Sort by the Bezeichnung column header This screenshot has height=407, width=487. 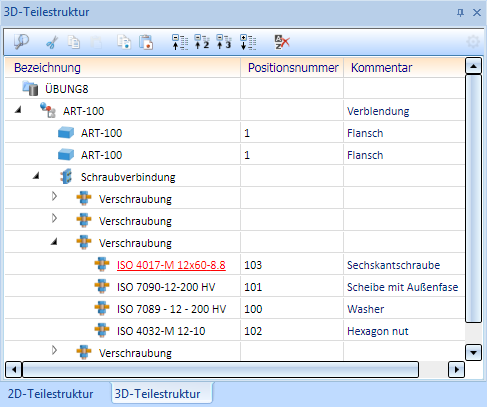pyautogui.click(x=123, y=68)
